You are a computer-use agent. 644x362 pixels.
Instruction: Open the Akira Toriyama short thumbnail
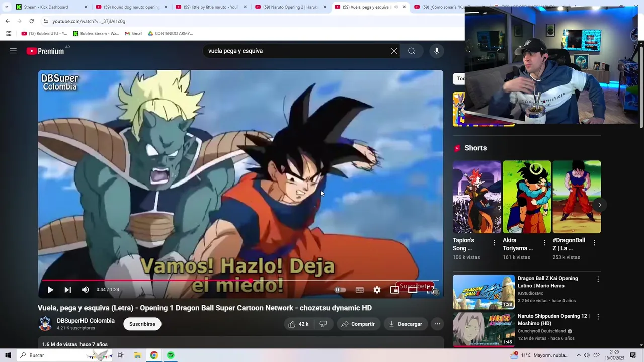(527, 197)
